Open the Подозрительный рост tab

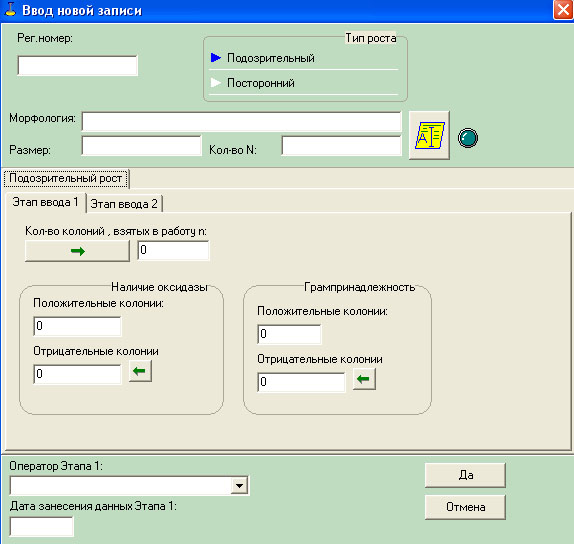pos(66,178)
